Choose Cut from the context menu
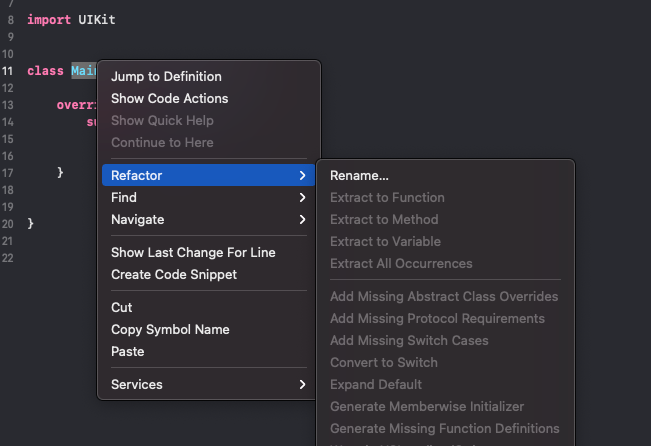The image size is (651, 446). tap(122, 307)
